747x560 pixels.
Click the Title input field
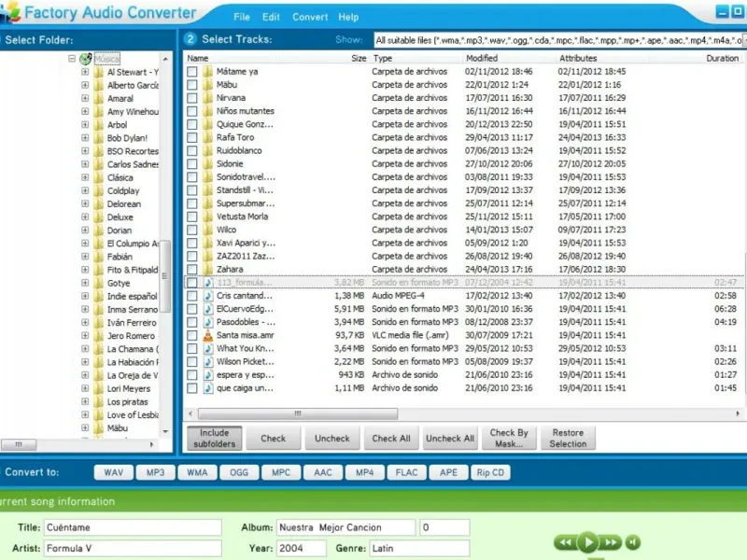click(x=133, y=527)
